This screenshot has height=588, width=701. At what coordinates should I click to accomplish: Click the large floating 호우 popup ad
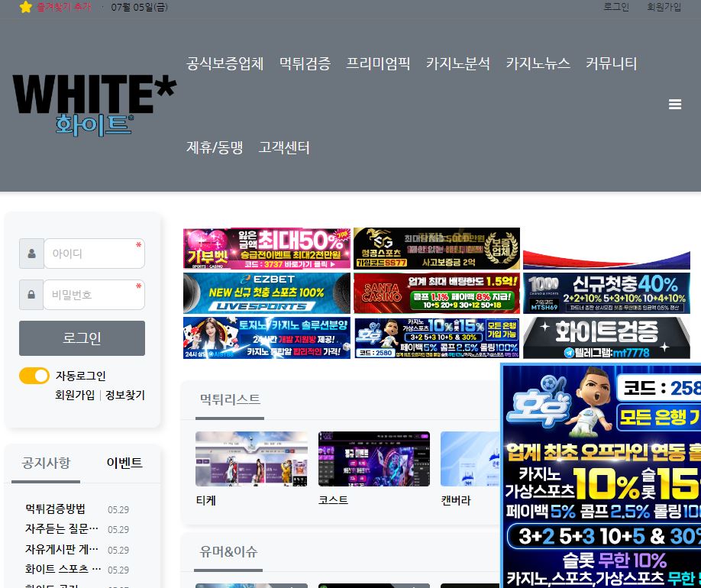point(601,476)
